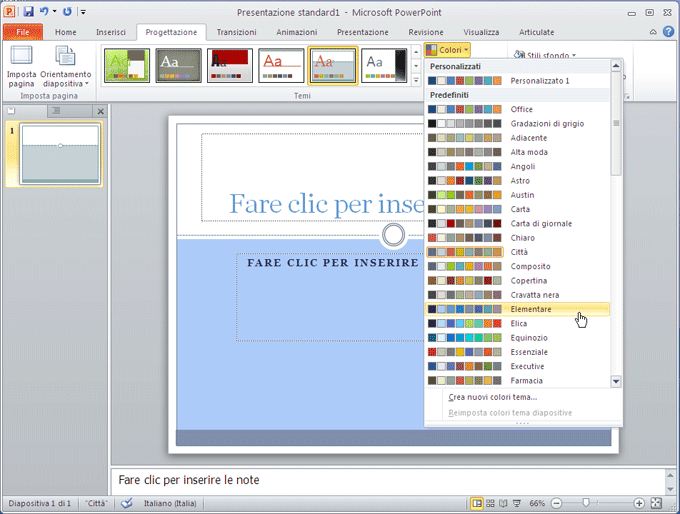Viewport: 680px width, 514px height.
Task: Choose the Adiacente color scheme
Action: [517, 138]
